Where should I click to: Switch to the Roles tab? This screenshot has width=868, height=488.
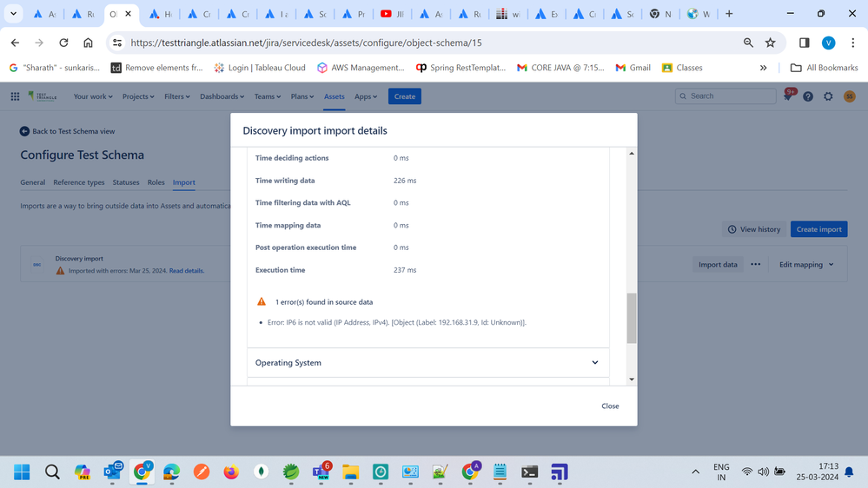click(156, 182)
